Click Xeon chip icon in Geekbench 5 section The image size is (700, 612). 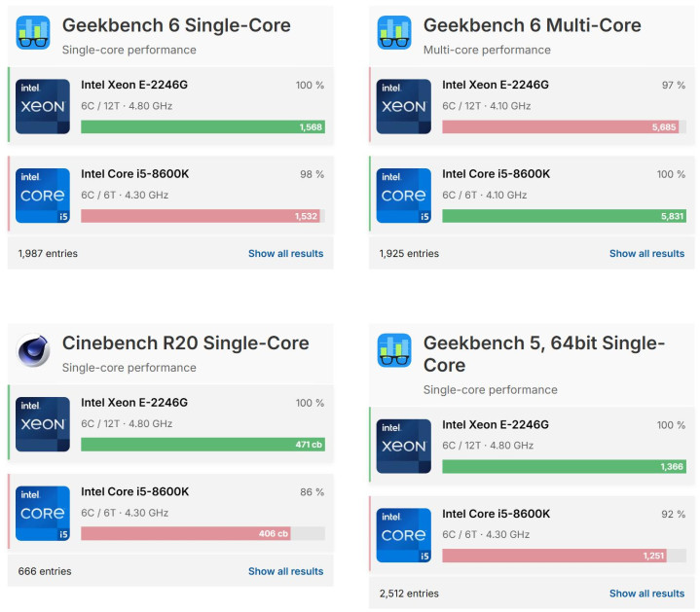(x=404, y=447)
